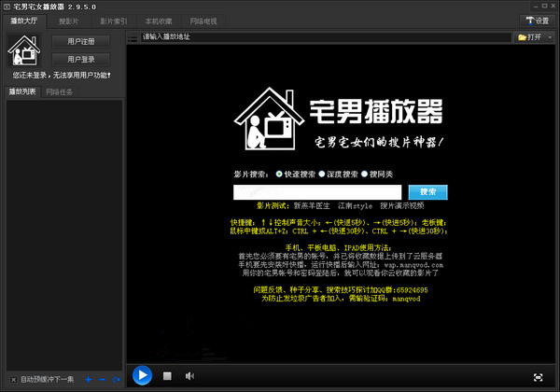Expand the 打开 dropdown arrow
Viewport: 560px width, 392px height.
point(551,37)
